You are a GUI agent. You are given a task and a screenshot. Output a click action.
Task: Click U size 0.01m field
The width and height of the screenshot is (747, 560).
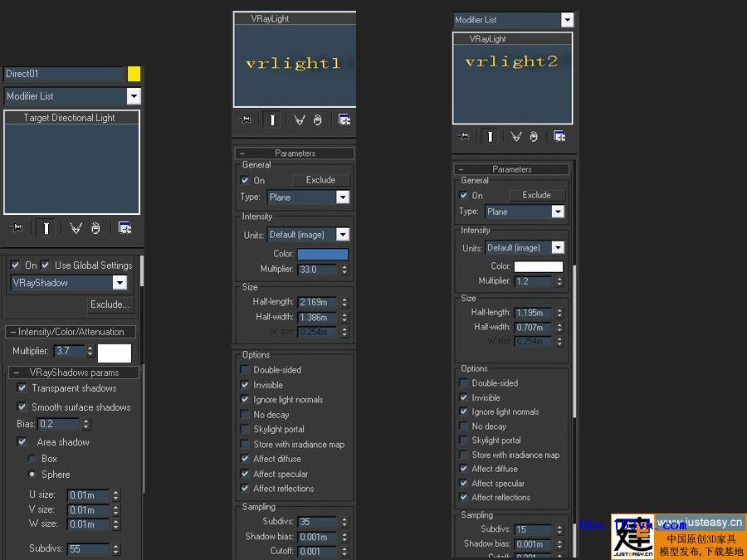[89, 495]
